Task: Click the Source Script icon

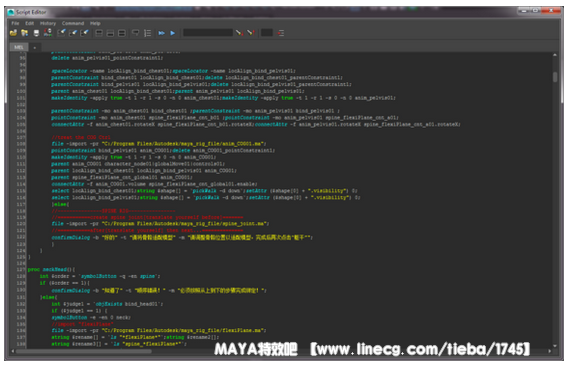Action: tap(24, 33)
